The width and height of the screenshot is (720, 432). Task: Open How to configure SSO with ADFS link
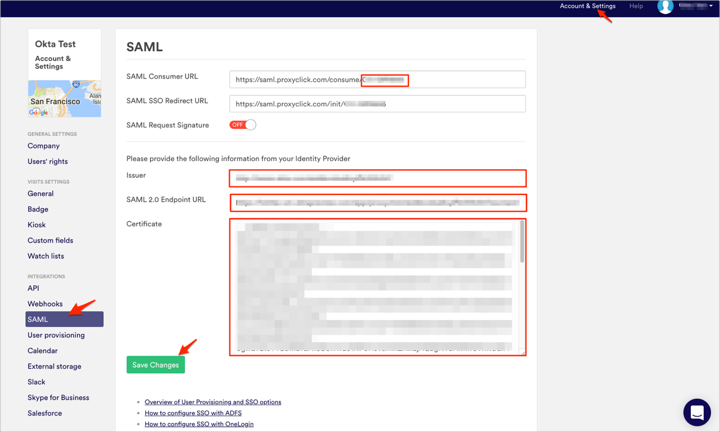point(193,413)
